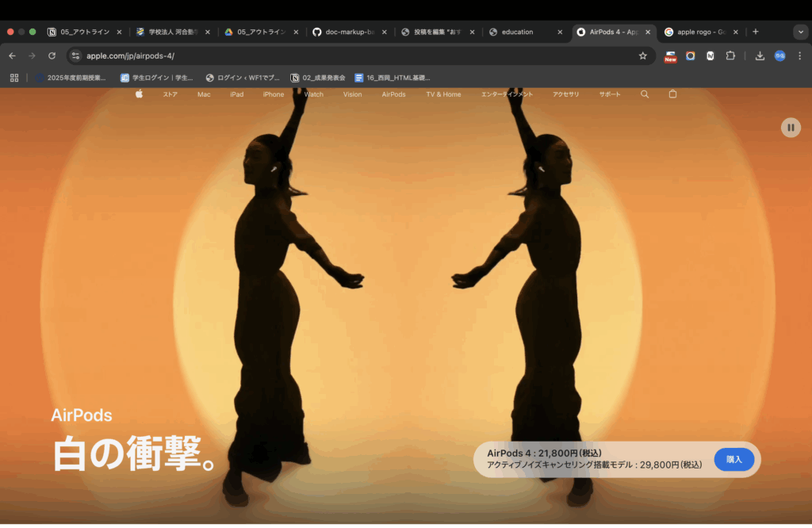Screen dimensions: 812x528
Task: Open Chrome's three-dot menu
Action: pos(799,55)
